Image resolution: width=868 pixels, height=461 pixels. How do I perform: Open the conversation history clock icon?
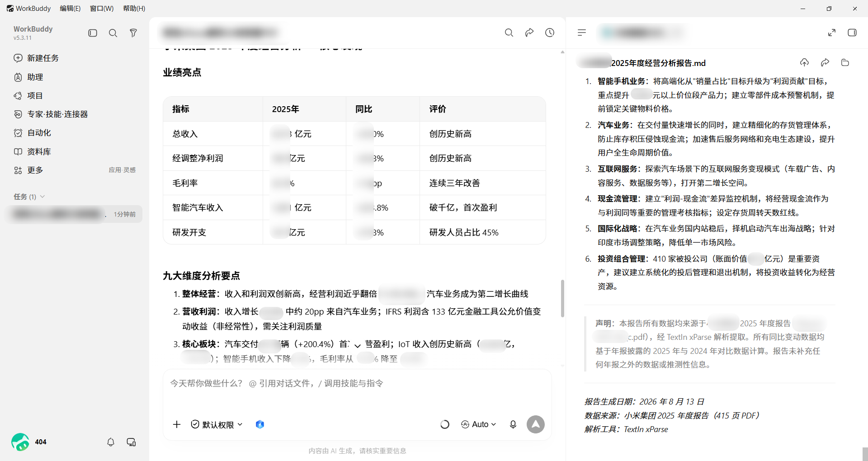click(x=550, y=33)
